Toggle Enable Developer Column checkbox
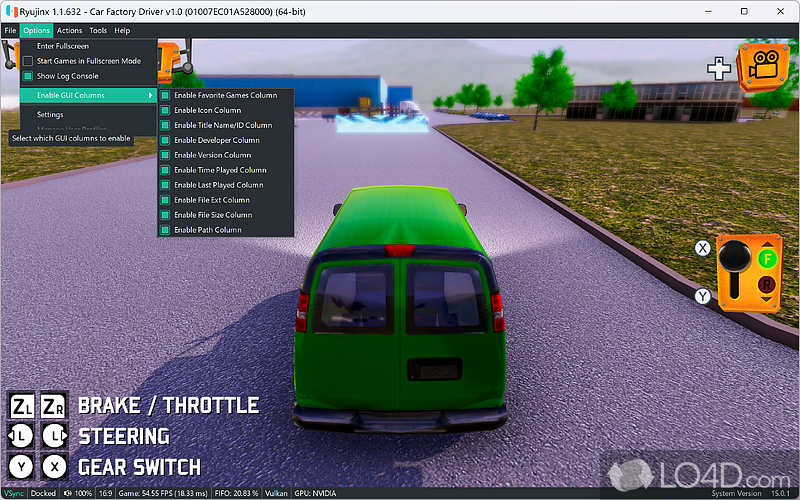The image size is (800, 500). click(x=165, y=140)
